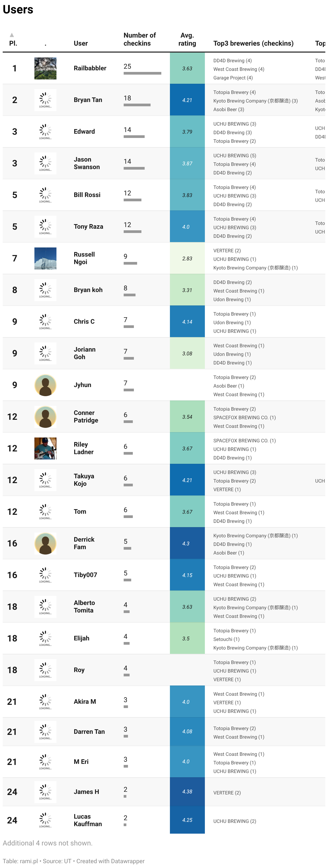Sort by Avg. rating column header
Viewport: 328px width, 868px height.
pyautogui.click(x=187, y=39)
